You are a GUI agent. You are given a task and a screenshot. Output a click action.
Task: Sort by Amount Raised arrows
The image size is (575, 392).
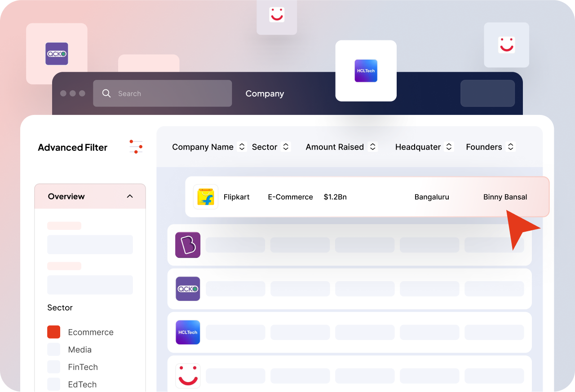372,147
